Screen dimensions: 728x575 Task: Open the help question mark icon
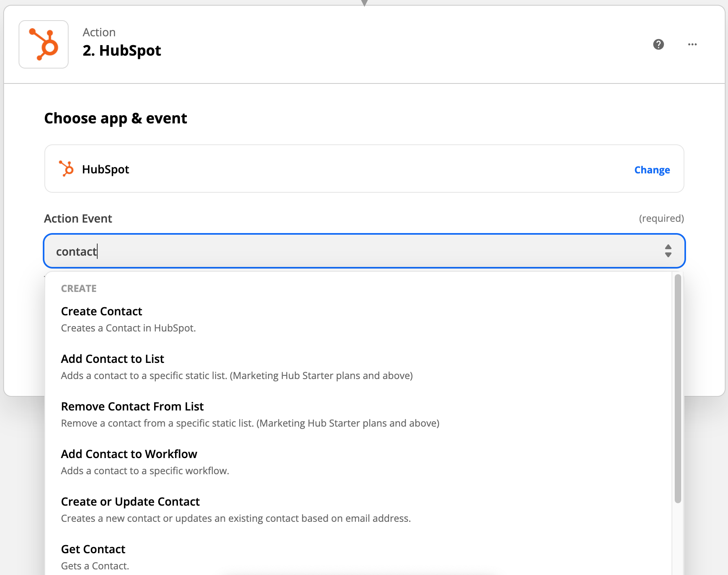658,44
